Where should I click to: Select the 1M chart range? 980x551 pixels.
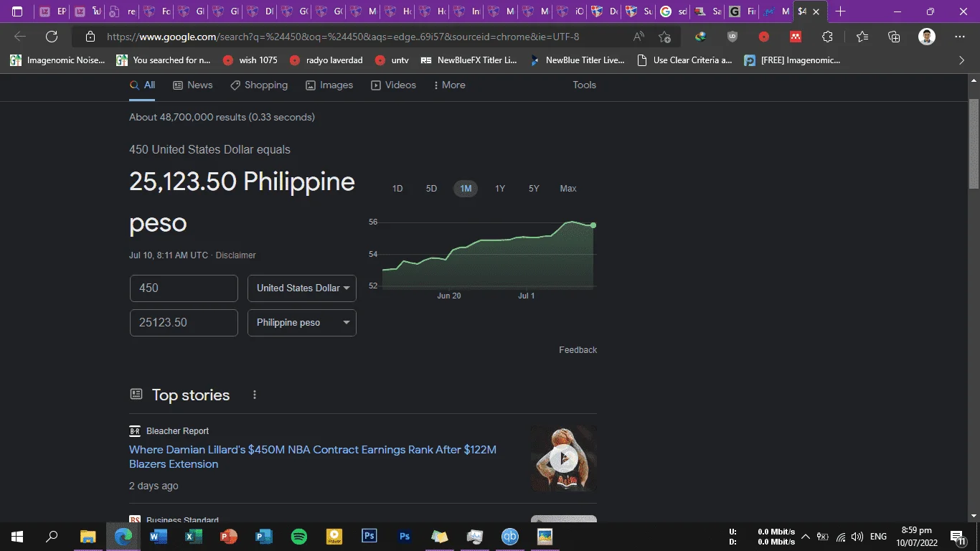(x=466, y=189)
